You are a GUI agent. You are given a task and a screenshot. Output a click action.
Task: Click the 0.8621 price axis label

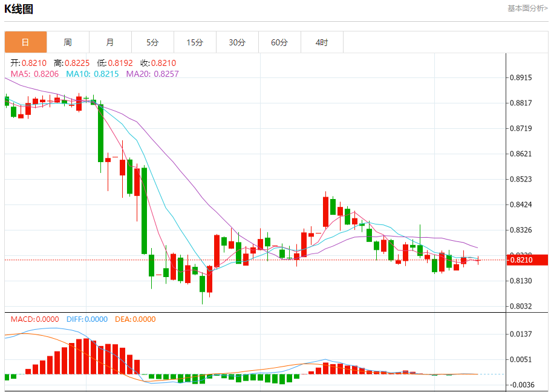click(521, 154)
